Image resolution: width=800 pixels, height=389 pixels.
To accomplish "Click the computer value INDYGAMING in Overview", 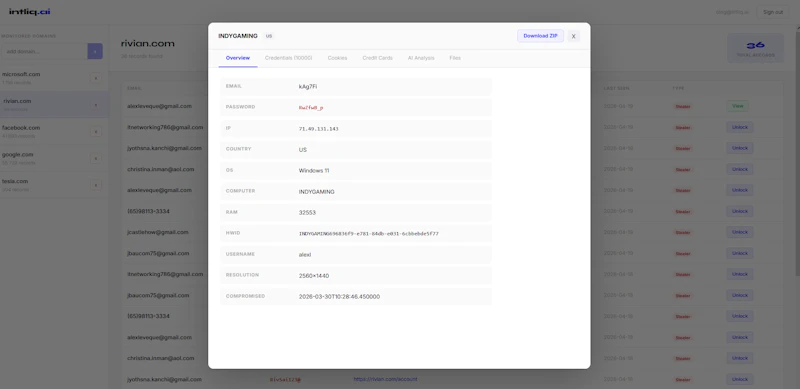I will point(316,191).
